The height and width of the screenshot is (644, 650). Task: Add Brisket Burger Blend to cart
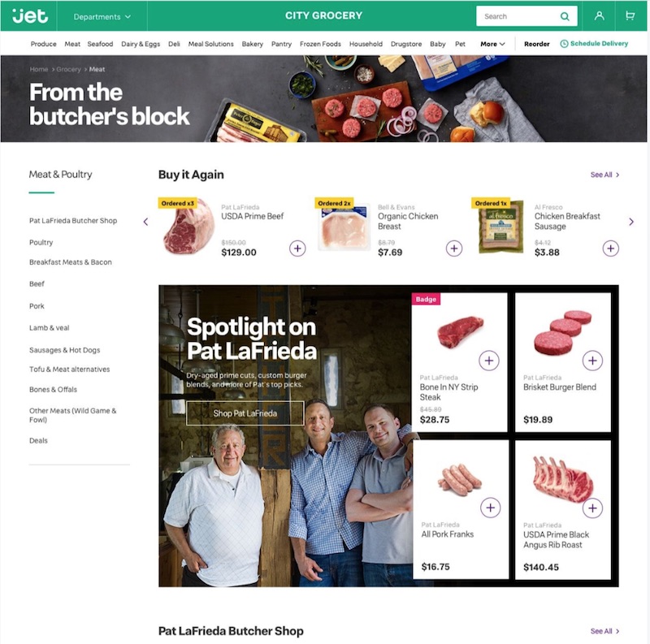click(593, 361)
